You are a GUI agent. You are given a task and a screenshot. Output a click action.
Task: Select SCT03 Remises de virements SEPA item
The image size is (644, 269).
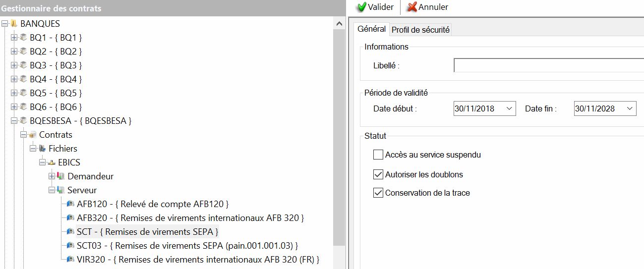point(187,246)
